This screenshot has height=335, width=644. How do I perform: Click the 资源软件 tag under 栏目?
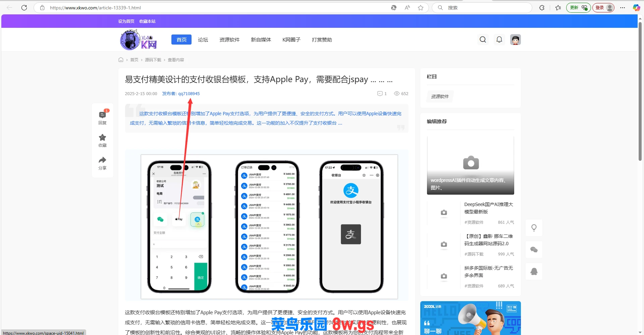pos(440,96)
